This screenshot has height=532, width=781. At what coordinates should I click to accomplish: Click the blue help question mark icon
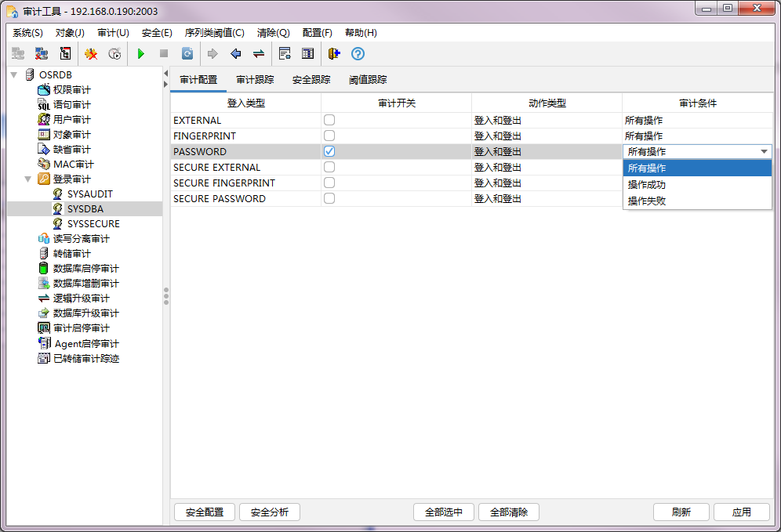358,54
